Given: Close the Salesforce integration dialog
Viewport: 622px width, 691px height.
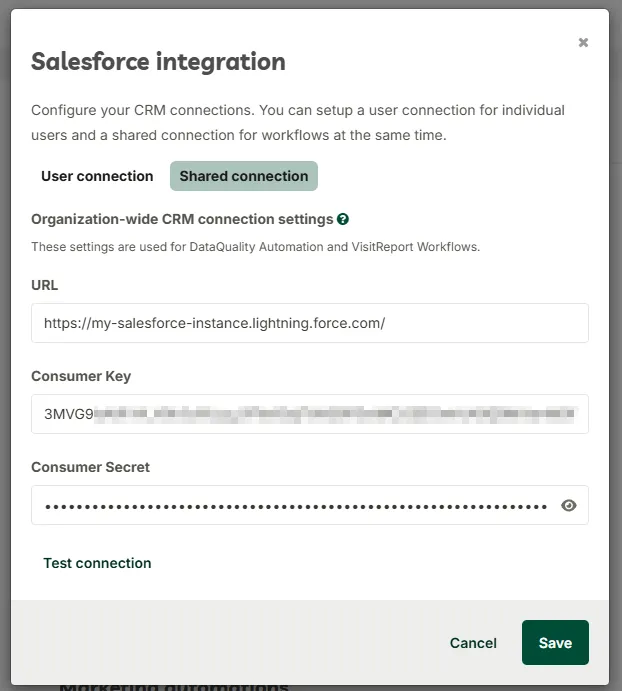Looking at the screenshot, I should pyautogui.click(x=583, y=42).
